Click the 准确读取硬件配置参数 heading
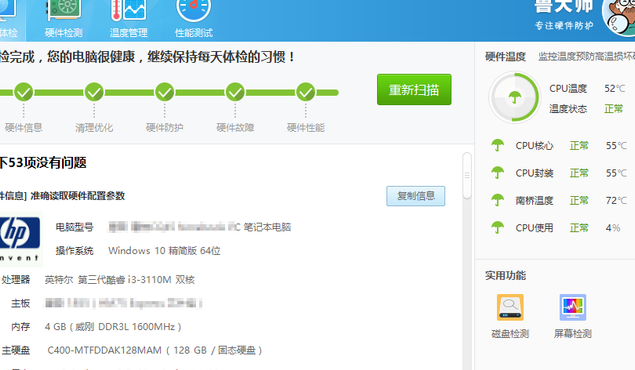The width and height of the screenshot is (635, 370). 78,196
